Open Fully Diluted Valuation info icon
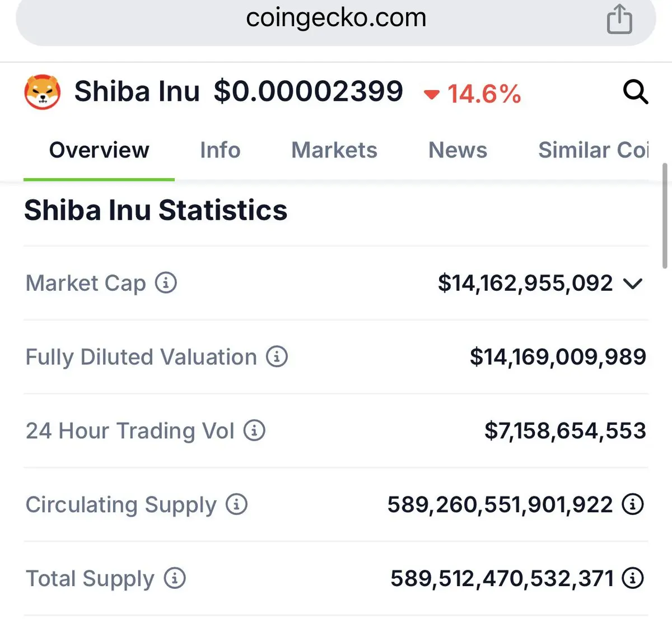This screenshot has width=672, height=627. [x=277, y=356]
